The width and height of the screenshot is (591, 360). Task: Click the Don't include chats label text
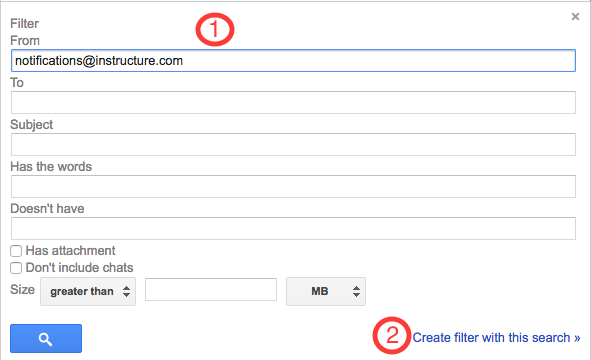pyautogui.click(x=80, y=268)
